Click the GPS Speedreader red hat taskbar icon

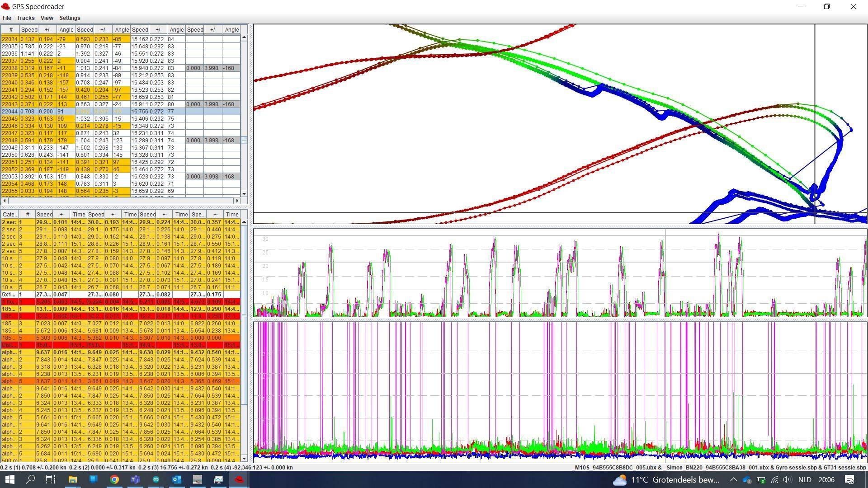[x=239, y=479]
